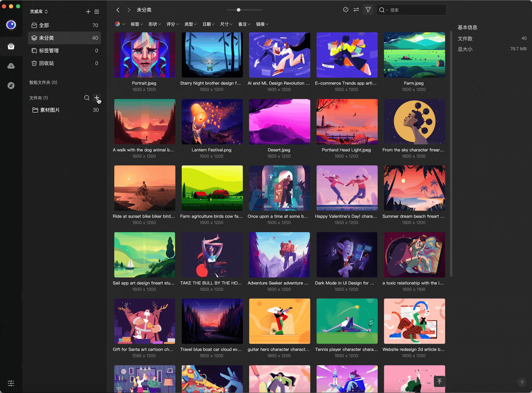The width and height of the screenshot is (532, 393).
Task: Click the folder icon beside 素材图片
Action: coord(35,110)
